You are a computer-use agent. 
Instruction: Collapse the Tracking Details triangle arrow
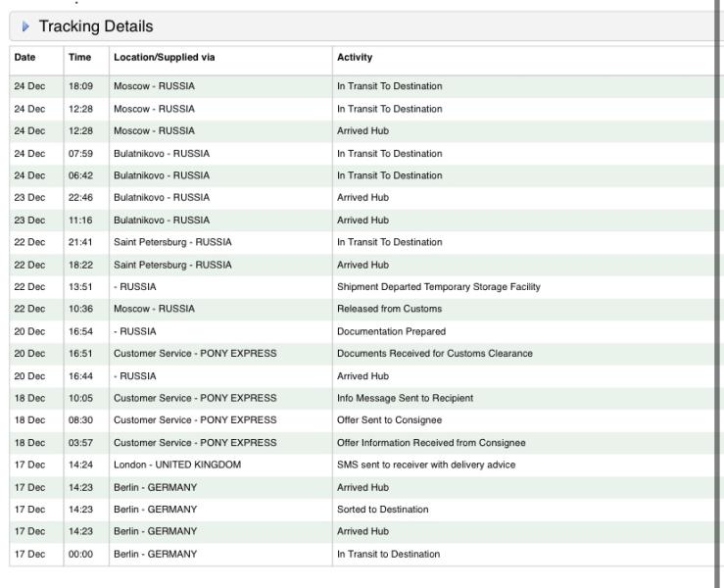24,26
